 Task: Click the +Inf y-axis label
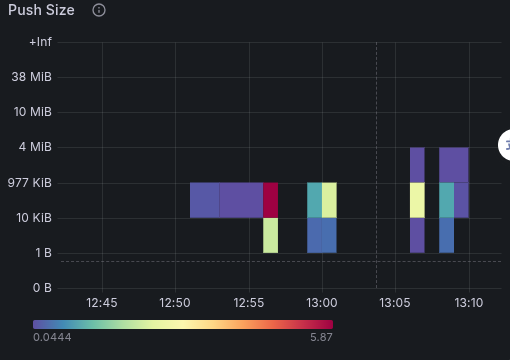tap(40, 42)
